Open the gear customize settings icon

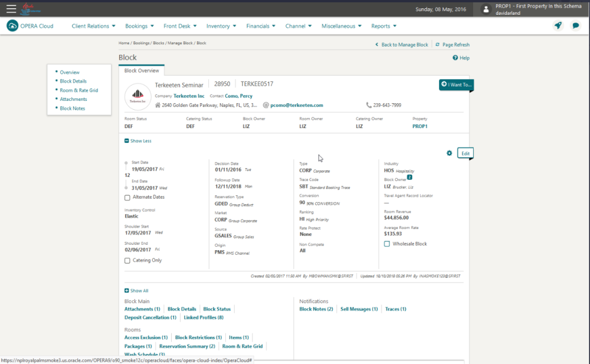pos(449,153)
